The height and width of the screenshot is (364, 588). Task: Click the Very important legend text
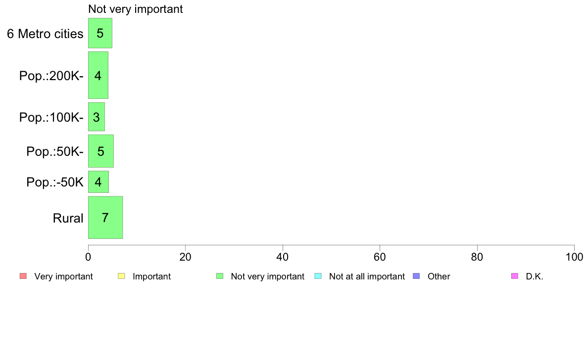[x=63, y=276]
